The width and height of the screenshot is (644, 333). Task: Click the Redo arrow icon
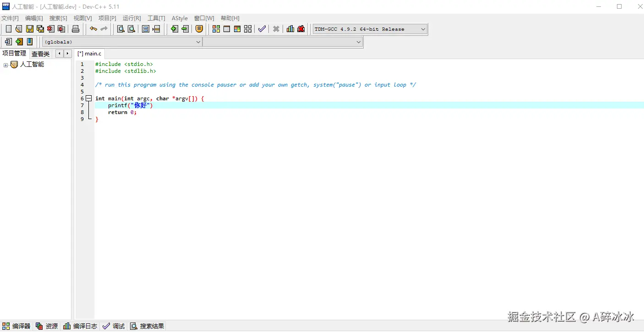click(104, 29)
